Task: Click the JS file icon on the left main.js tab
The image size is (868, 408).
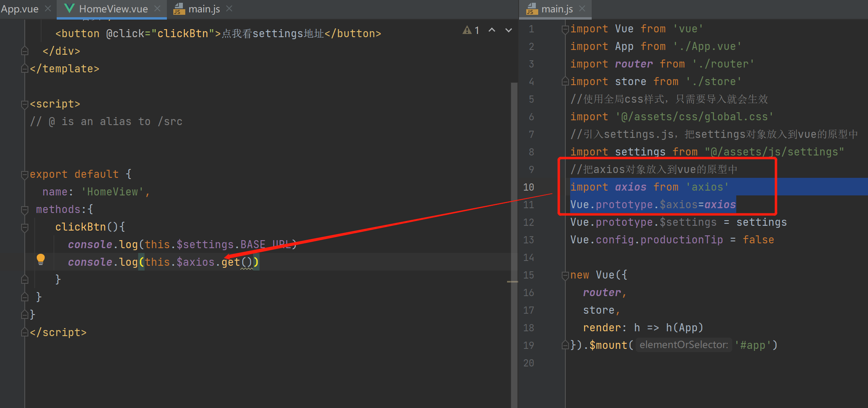Action: click(x=178, y=9)
